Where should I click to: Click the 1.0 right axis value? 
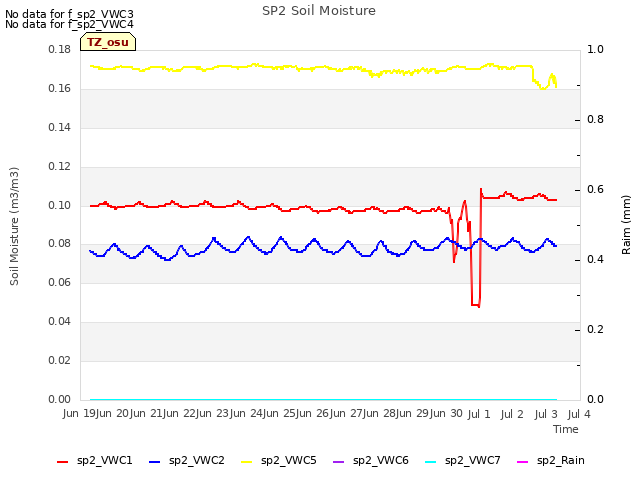click(x=595, y=49)
